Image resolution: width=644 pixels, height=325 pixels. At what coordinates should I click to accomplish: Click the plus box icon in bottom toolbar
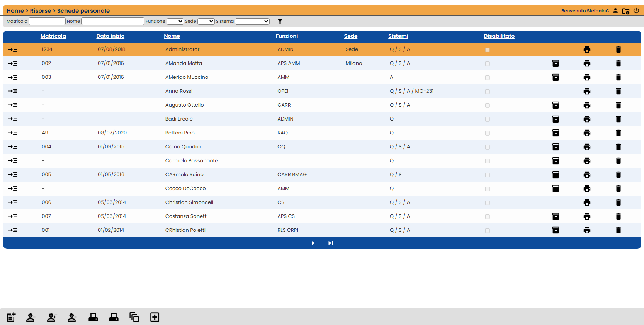coord(155,317)
